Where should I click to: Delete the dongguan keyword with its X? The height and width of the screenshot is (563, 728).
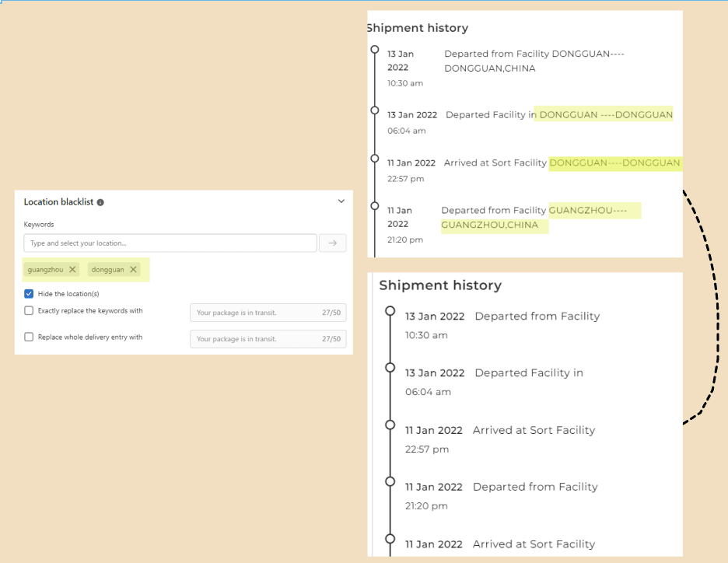[133, 270]
